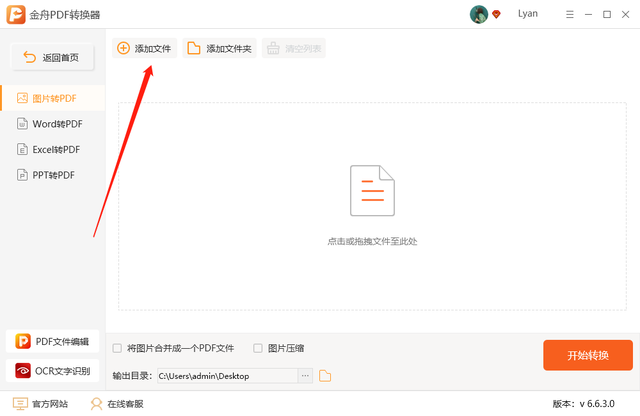
Task: Open the PDF file editor tool
Action: pos(52,341)
